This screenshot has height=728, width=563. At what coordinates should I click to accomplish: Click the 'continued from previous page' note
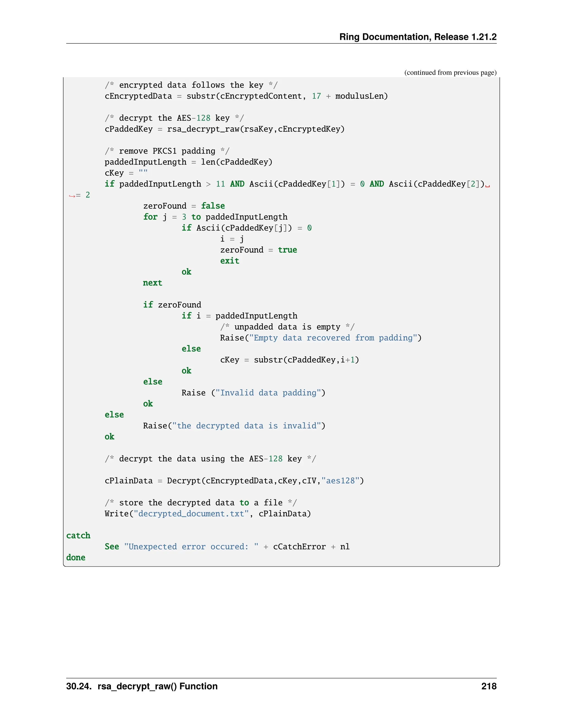(x=450, y=73)
